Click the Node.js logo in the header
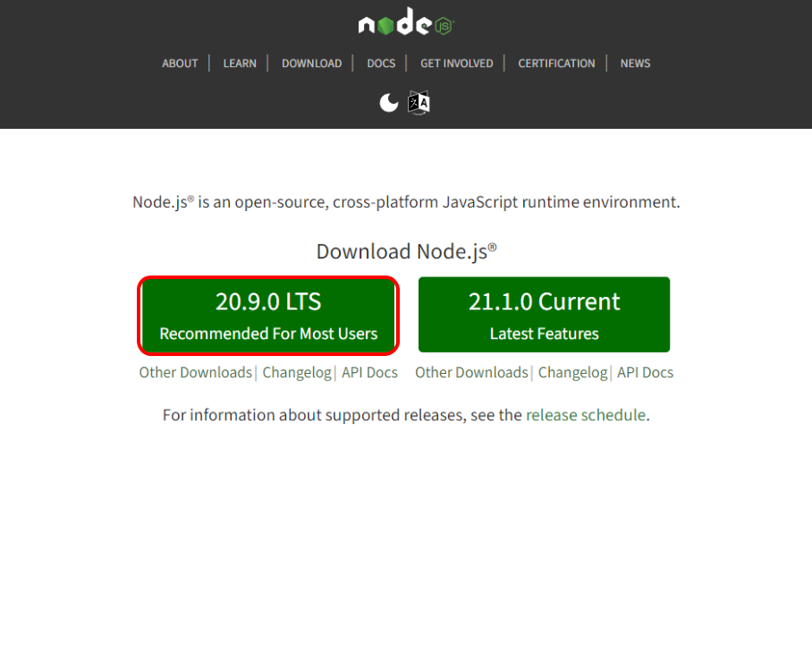The image size is (812, 670). coord(406,21)
